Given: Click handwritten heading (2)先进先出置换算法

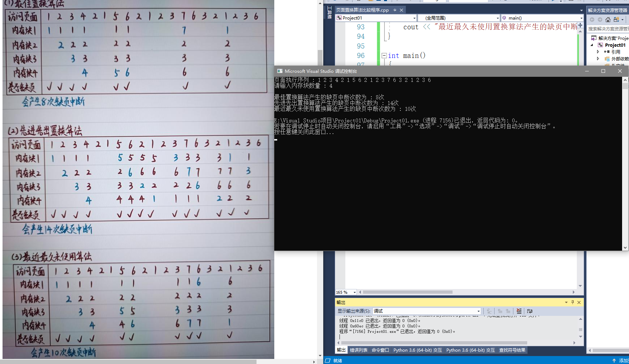Looking at the screenshot, I should coord(45,130).
